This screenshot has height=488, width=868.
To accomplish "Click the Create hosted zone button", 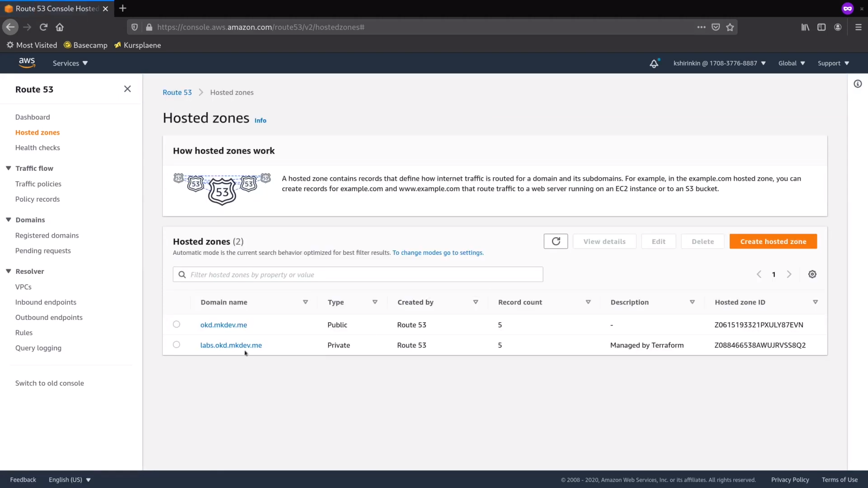I will pos(773,241).
